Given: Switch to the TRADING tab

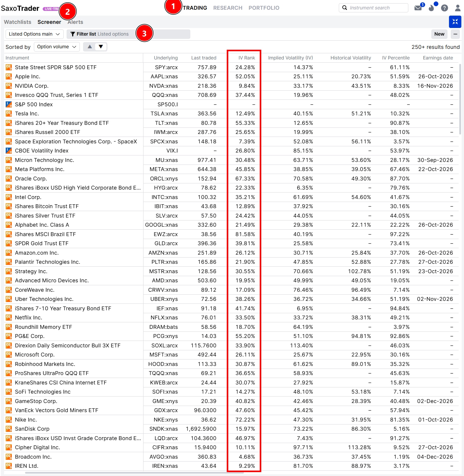Looking at the screenshot, I should 195,8.
